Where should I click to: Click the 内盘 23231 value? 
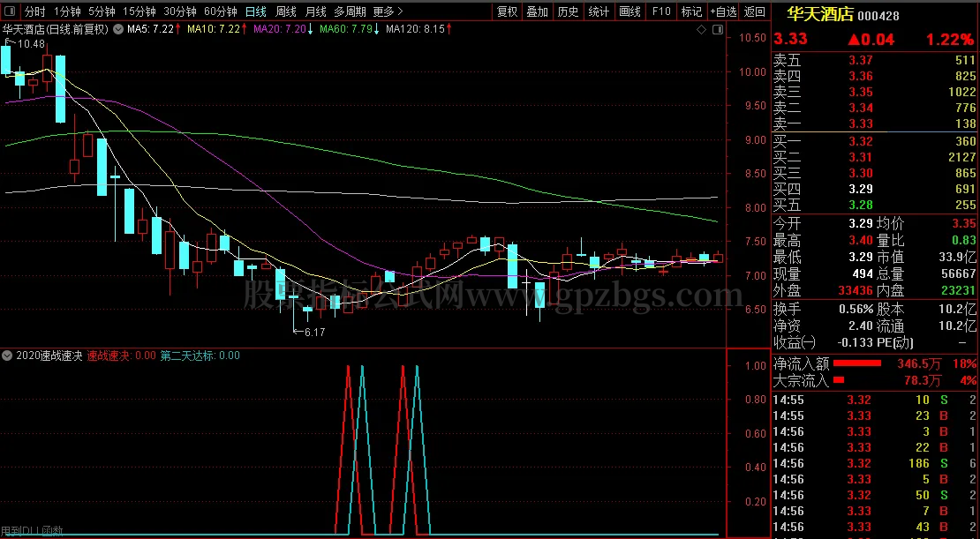point(957,290)
